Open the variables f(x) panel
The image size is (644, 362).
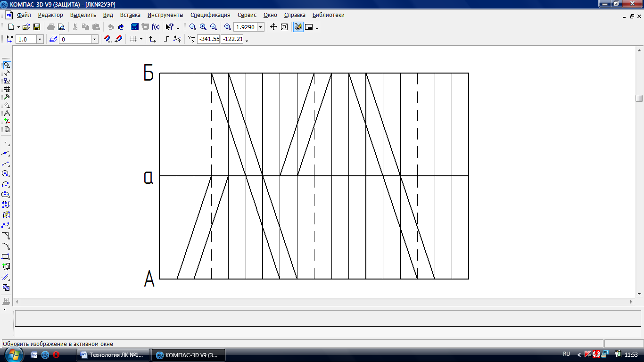click(156, 27)
